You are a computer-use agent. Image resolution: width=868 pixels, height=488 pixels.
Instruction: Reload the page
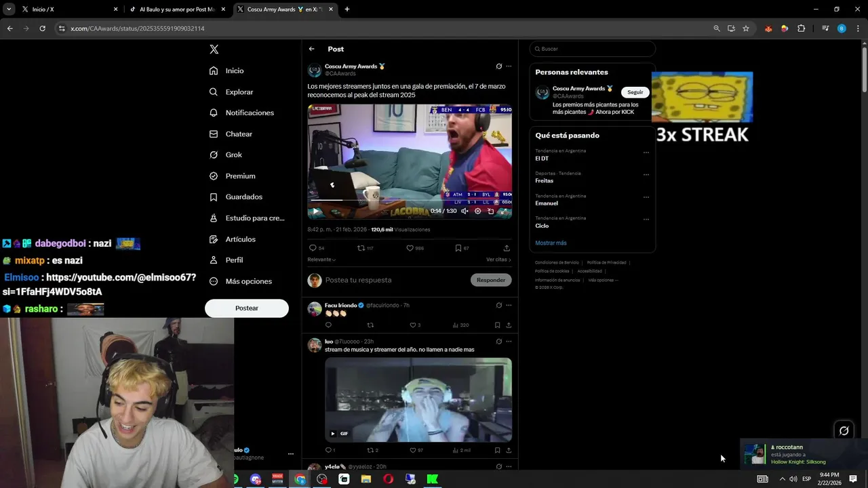(43, 28)
